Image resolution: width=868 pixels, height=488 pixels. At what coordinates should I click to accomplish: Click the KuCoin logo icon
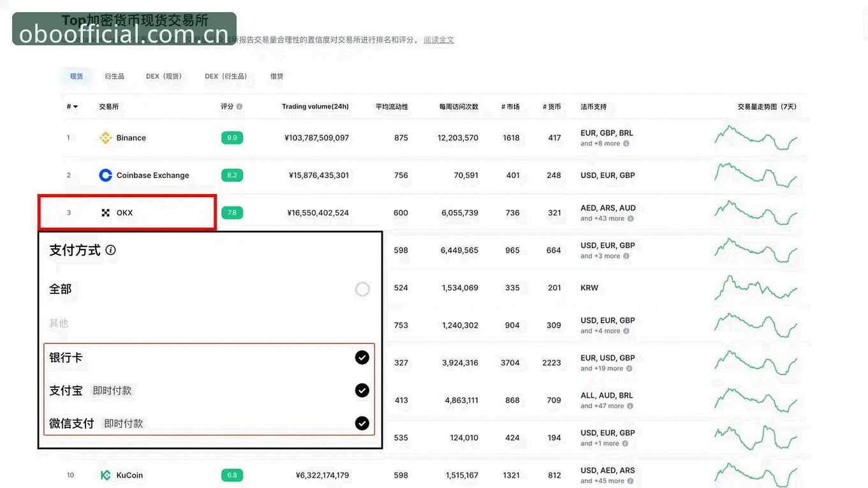click(106, 475)
